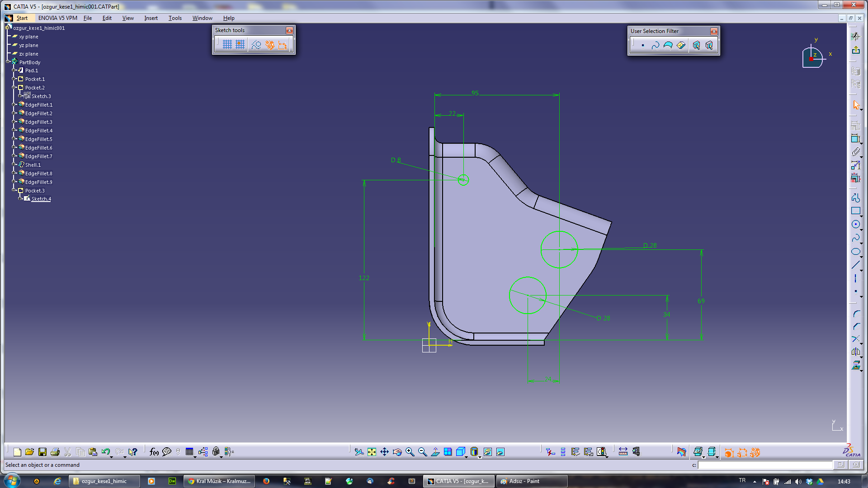Image resolution: width=868 pixels, height=488 pixels.
Task: Select the Corner fillet tool
Action: point(855,314)
